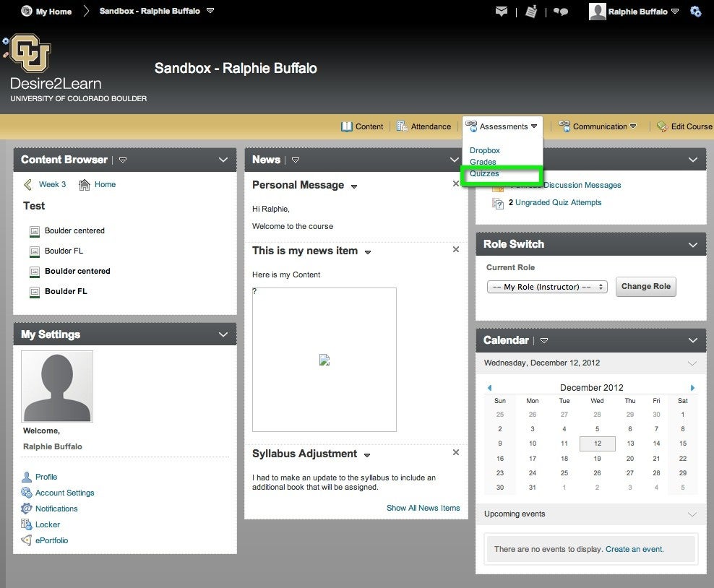714x588 pixels.
Task: Open the updates notepad icon in top bar
Action: (531, 12)
